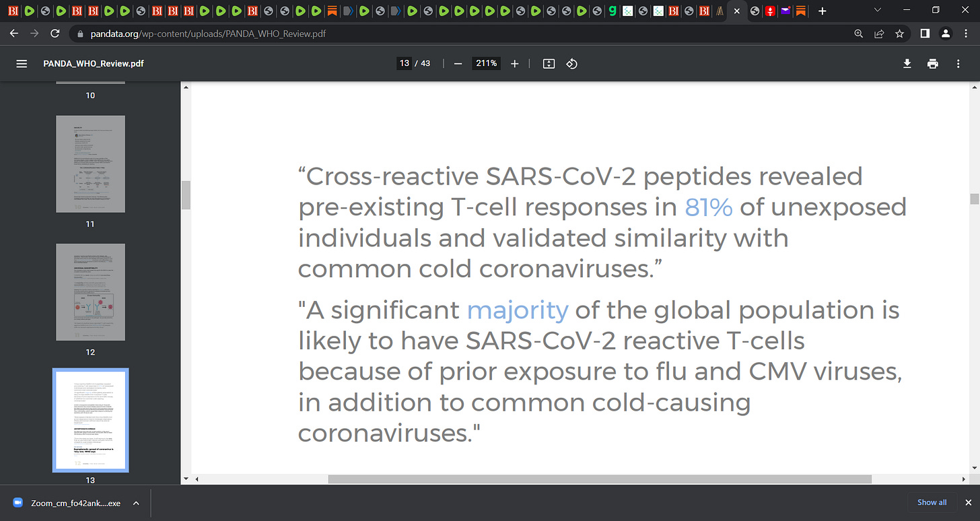The image size is (980, 521).
Task: Select page 13 thumbnail
Action: point(90,420)
